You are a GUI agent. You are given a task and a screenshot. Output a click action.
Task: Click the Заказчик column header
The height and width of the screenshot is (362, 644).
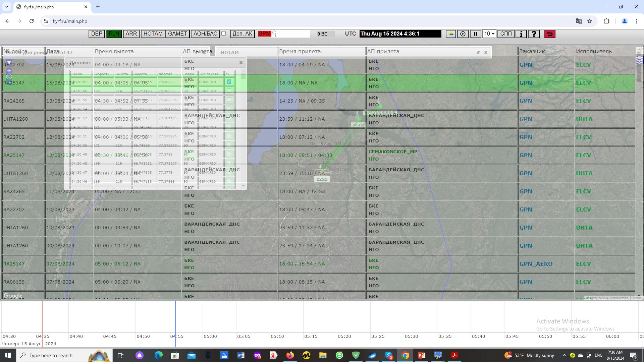click(546, 51)
